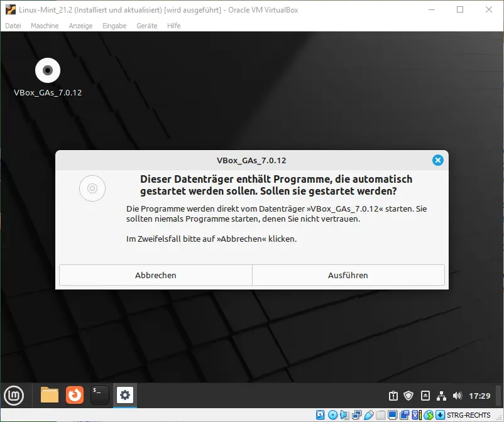
Task: Click the VirtualBox audio indicator
Action: (344, 415)
